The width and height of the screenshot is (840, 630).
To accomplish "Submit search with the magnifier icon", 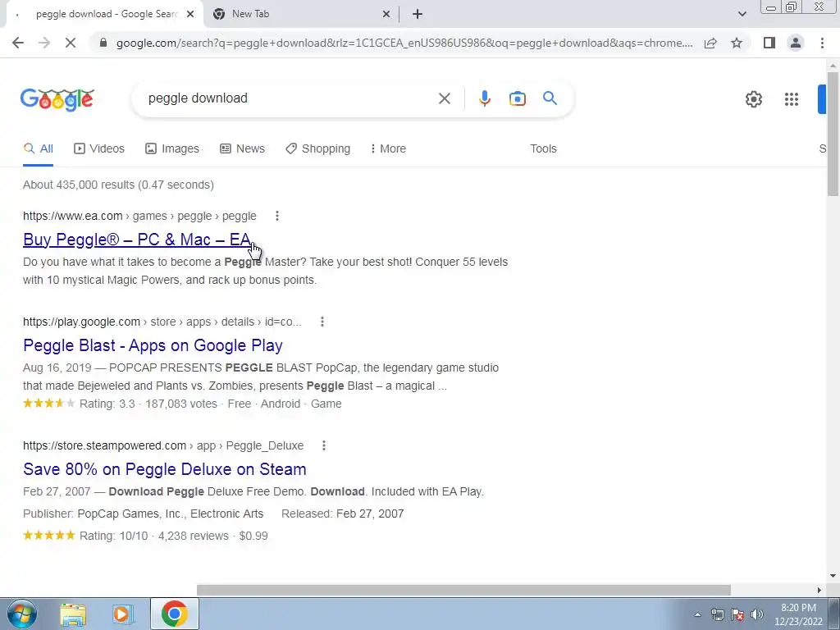I will tap(550, 98).
